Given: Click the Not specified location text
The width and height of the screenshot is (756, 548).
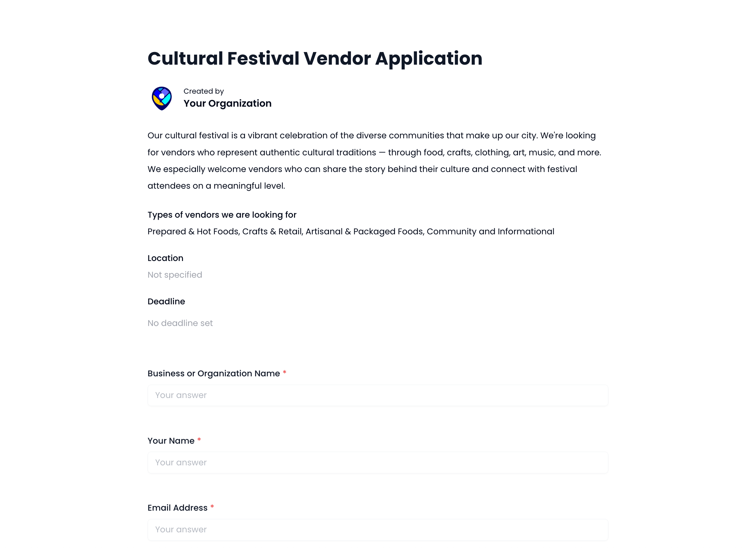Looking at the screenshot, I should (175, 275).
